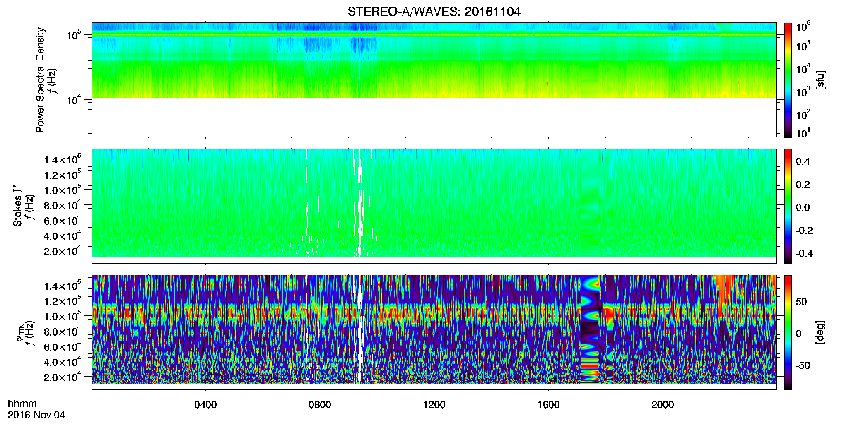Click the 0.4 value on Stokes colorbar
This screenshot has width=868, height=447.
(x=803, y=162)
